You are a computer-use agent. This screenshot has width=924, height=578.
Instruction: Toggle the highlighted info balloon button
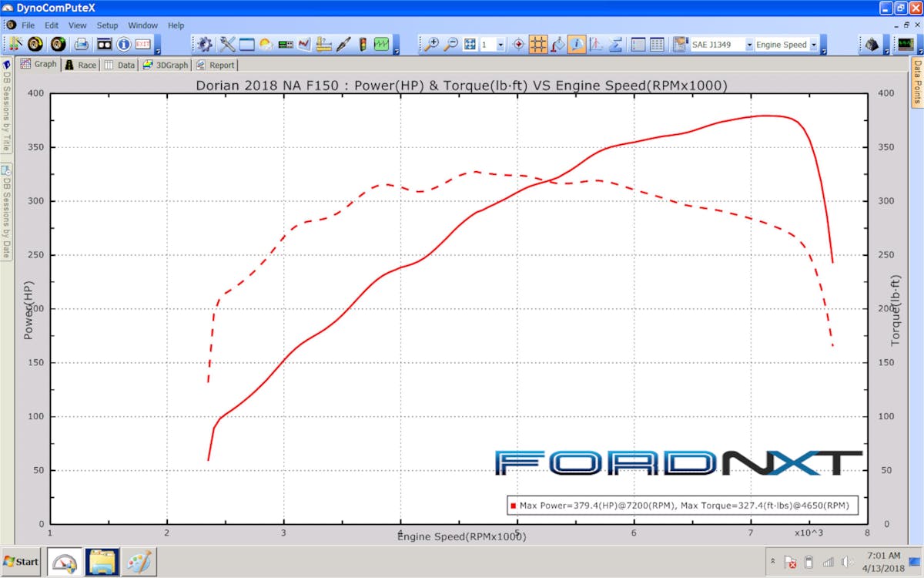coord(577,44)
